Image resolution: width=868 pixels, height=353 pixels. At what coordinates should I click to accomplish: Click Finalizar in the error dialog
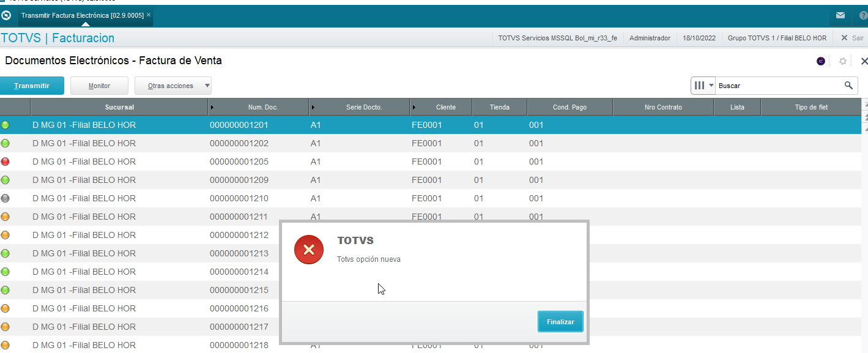coord(560,321)
